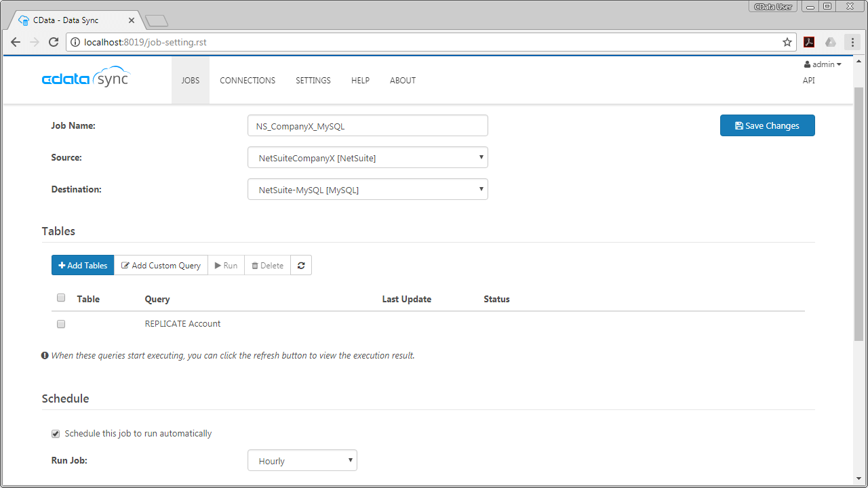Viewport: 868px width, 488px height.
Task: Click the CData User profile button
Action: pyautogui.click(x=774, y=7)
